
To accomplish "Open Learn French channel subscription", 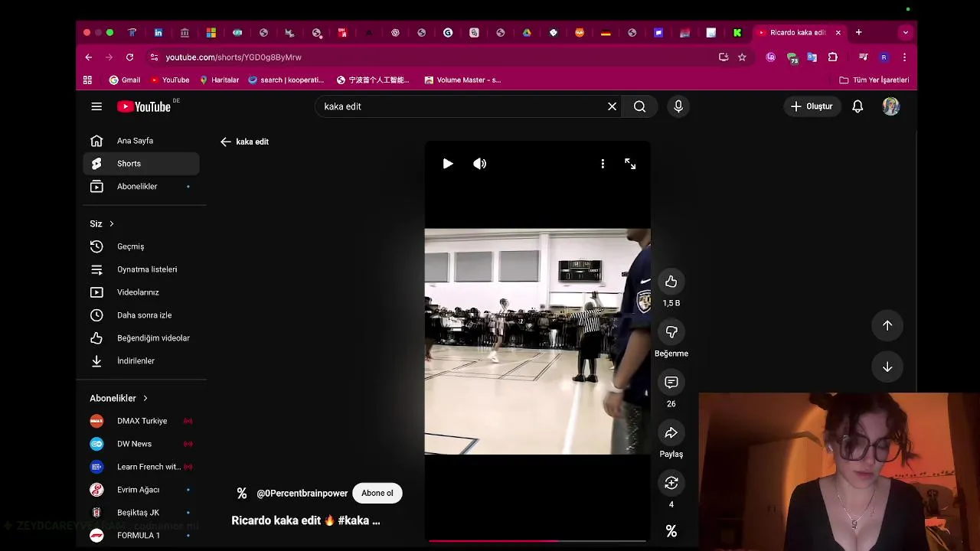I will [141, 467].
